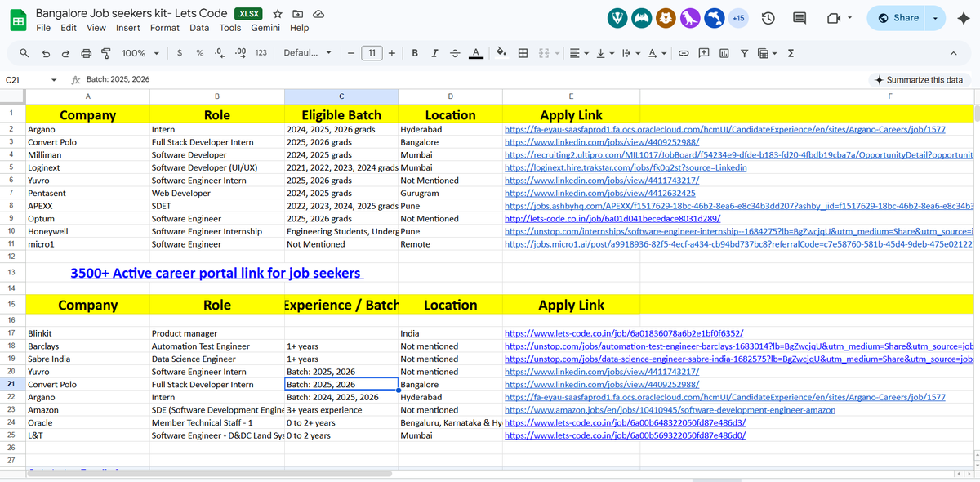The image size is (980, 482).
Task: Open the fill color picker
Action: coord(501,53)
